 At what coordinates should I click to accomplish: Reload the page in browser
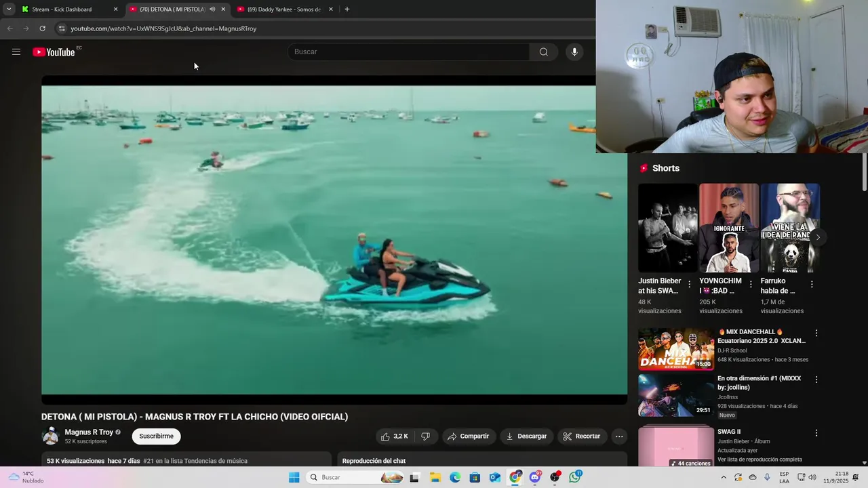click(42, 28)
